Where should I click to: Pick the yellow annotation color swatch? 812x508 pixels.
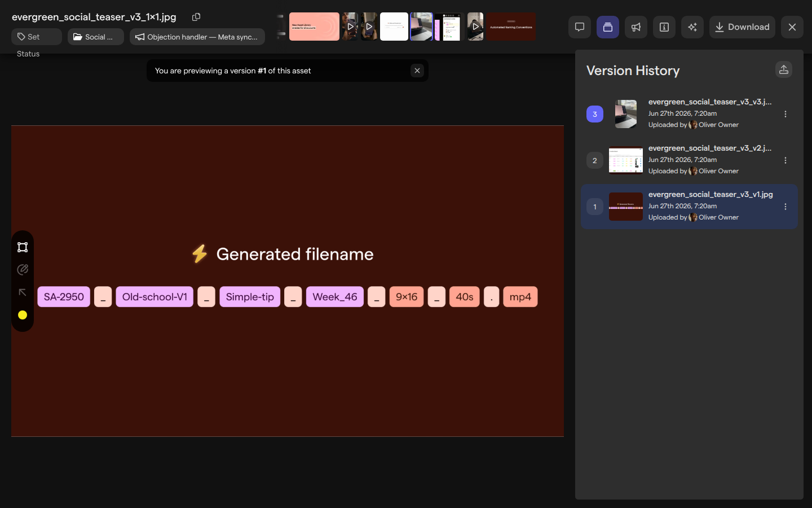click(23, 315)
